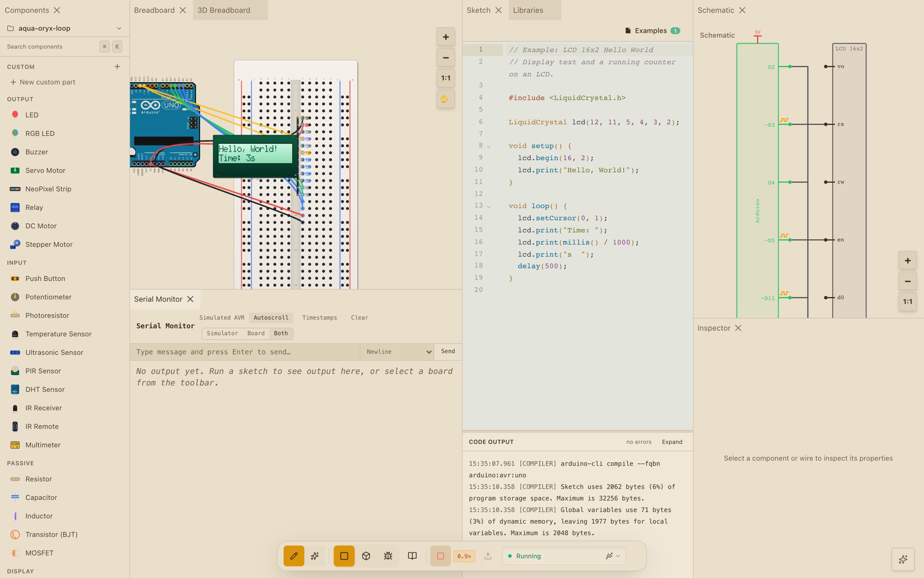Click the LCD display on the breadboard
Image resolution: width=924 pixels, height=578 pixels.
[x=255, y=156]
